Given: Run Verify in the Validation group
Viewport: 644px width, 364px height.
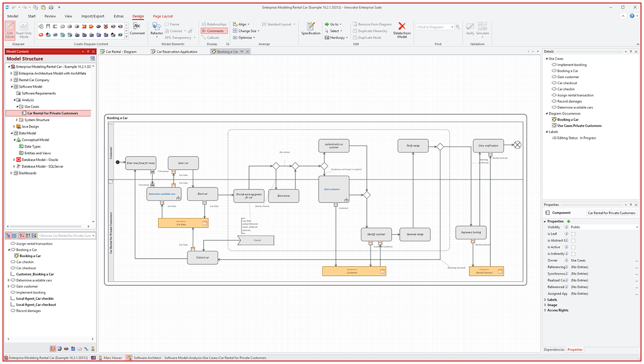Looking at the screenshot, I should point(469,29).
